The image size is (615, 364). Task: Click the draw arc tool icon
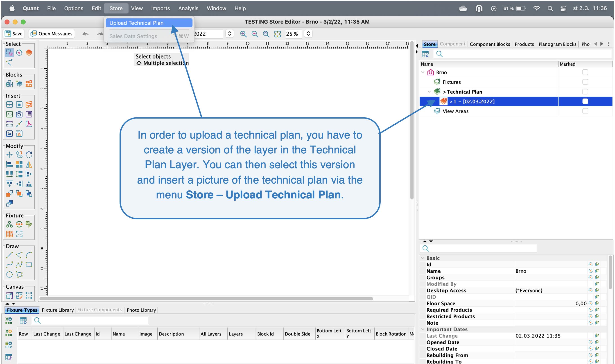tap(29, 255)
